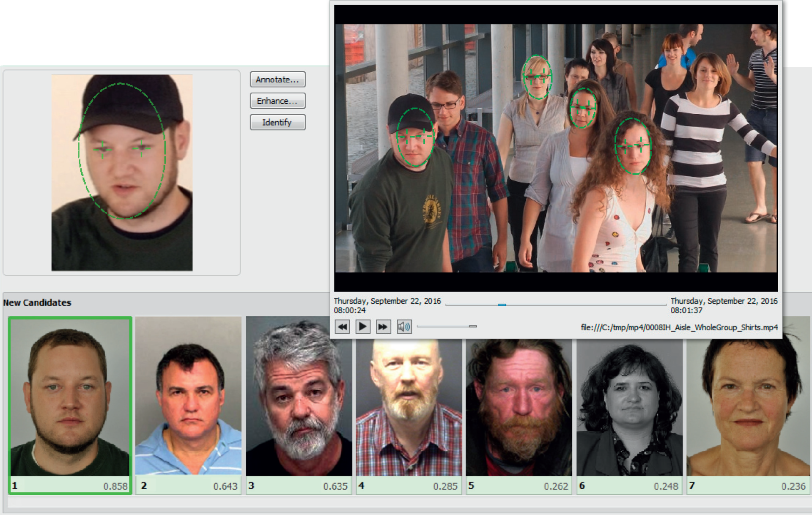
Task: Mute audio with the speaker icon
Action: (405, 326)
